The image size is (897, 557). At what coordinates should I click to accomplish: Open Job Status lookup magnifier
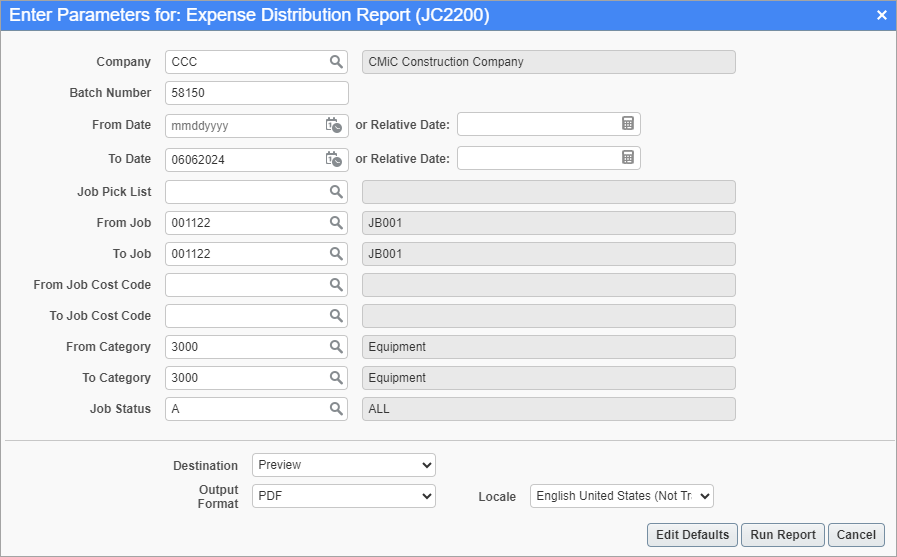point(336,408)
